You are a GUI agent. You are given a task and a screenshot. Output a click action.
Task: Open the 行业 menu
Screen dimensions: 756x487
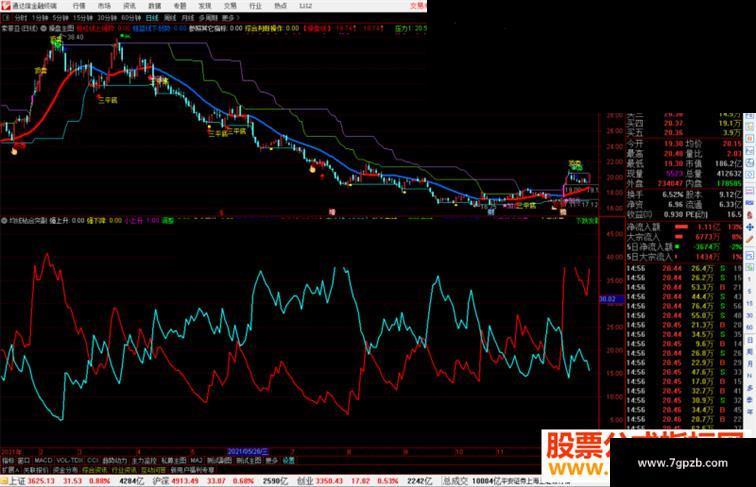pyautogui.click(x=255, y=6)
